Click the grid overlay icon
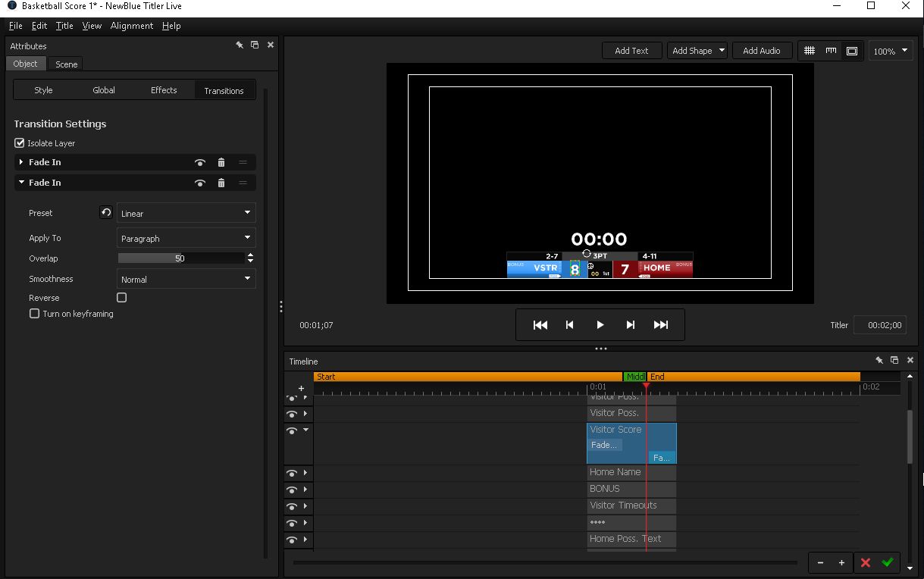Viewport: 924px width, 579px height. click(x=810, y=51)
